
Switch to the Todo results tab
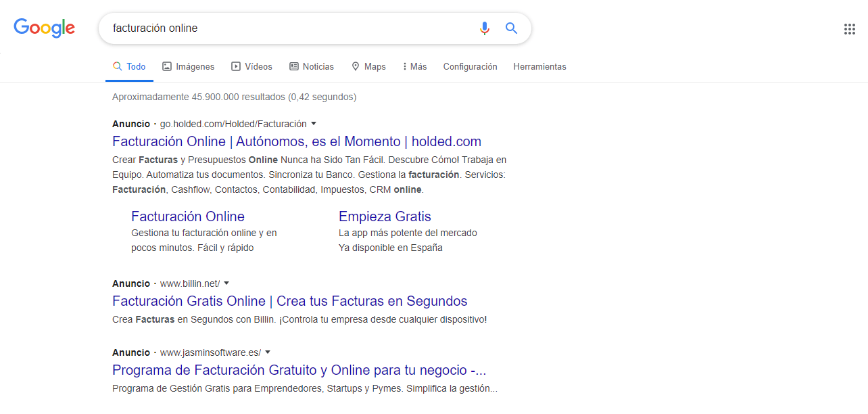129,66
